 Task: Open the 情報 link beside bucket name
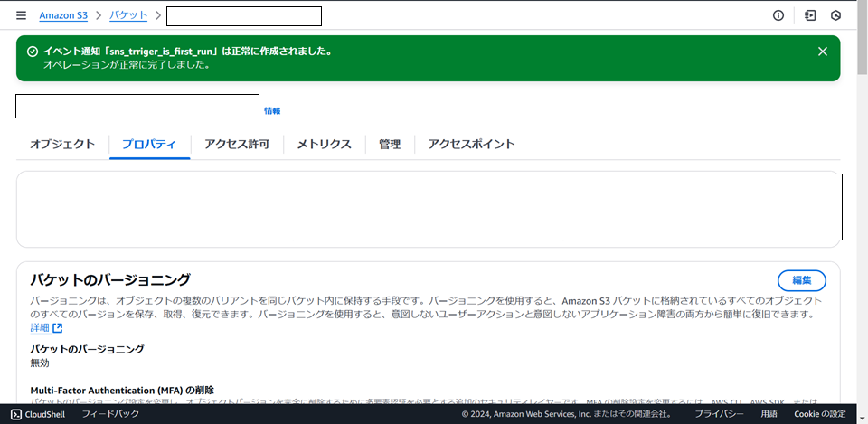click(272, 110)
